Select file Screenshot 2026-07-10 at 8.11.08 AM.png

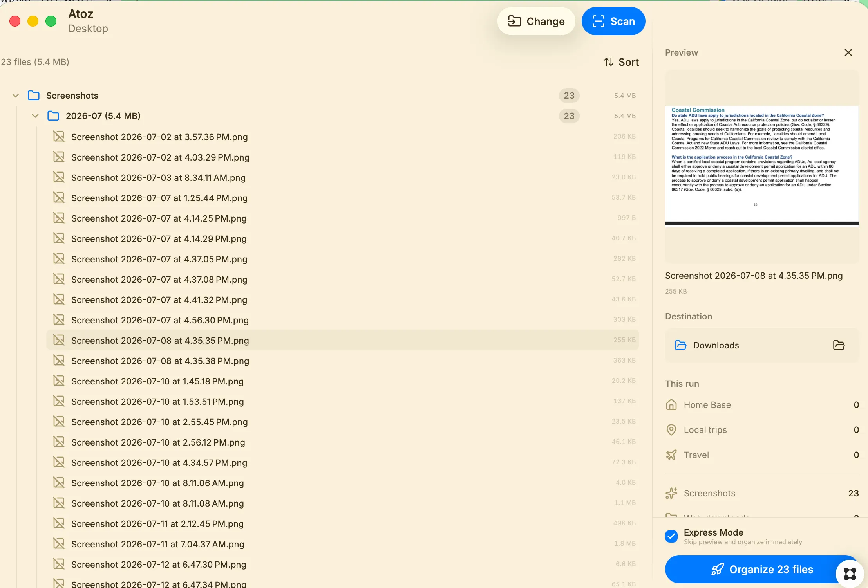(x=343, y=503)
